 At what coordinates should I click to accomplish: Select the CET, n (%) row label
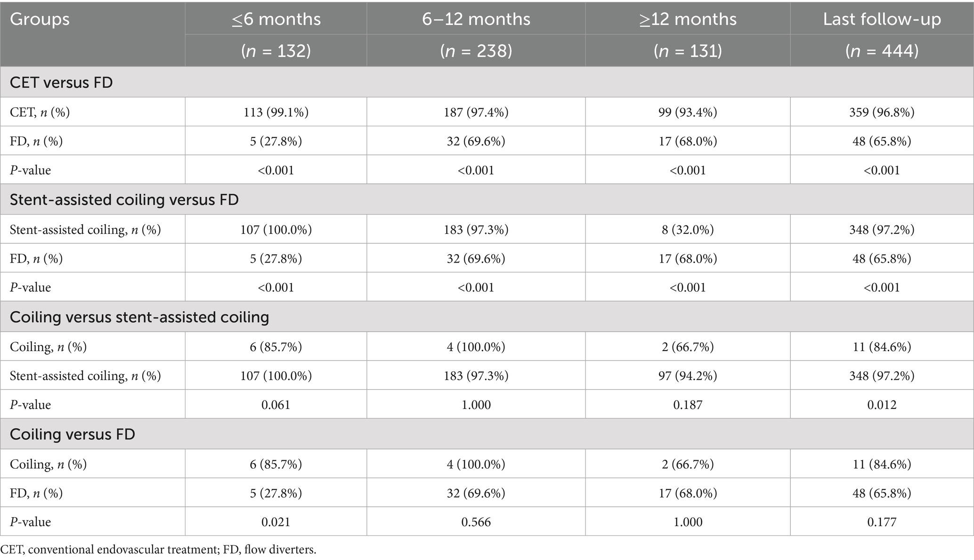(40, 112)
